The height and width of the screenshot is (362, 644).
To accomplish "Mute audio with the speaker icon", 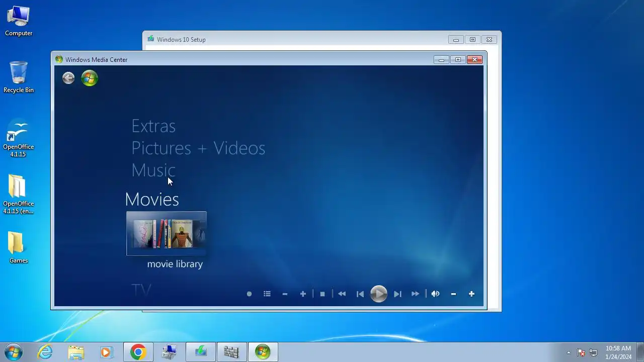I will point(435,294).
